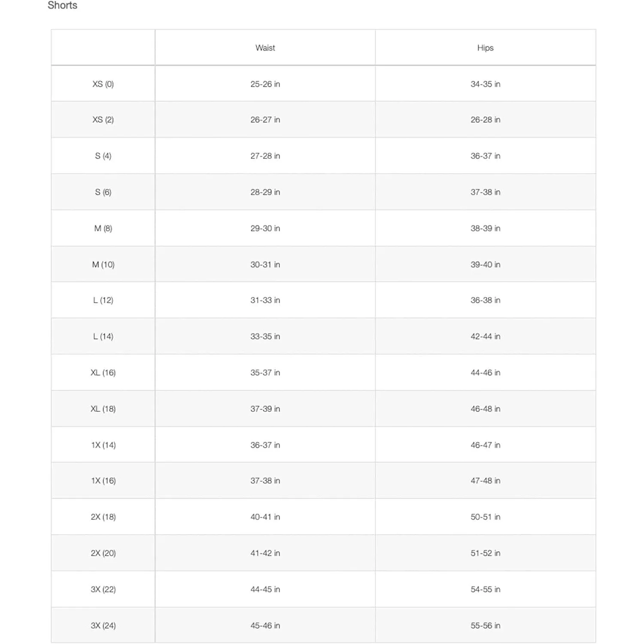Click the 2X (18) size label
Screen dimensions: 644x644
coord(103,516)
